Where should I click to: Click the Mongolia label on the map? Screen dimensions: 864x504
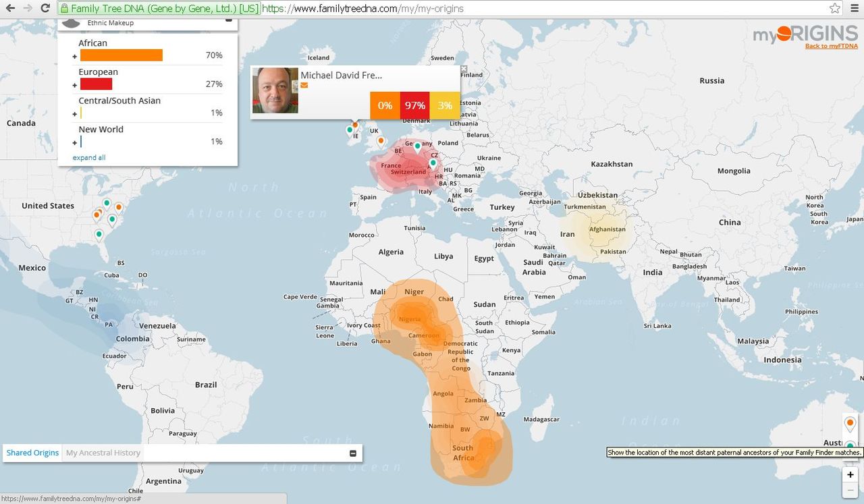(734, 171)
